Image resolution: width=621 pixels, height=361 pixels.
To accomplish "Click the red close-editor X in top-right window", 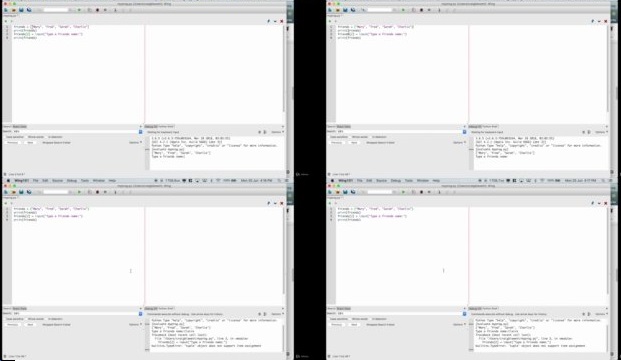I will pos(606,21).
